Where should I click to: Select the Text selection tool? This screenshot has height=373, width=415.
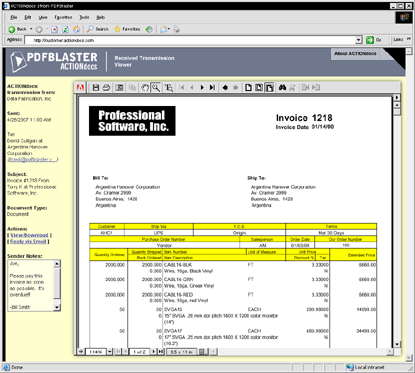pos(169,88)
